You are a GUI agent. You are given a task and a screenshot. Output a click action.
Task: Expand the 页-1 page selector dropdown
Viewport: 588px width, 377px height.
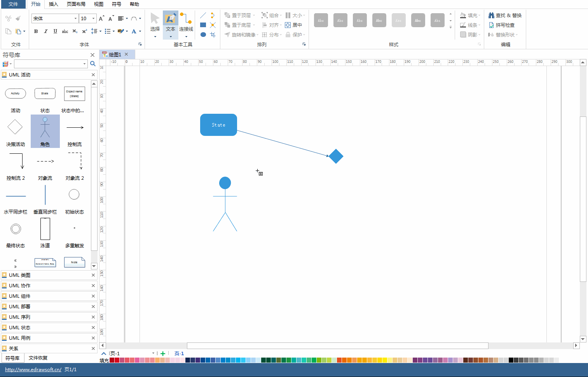tap(153, 354)
